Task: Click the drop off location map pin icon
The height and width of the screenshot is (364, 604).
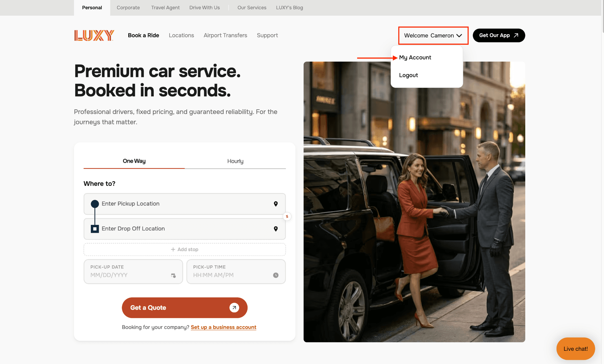Action: pyautogui.click(x=276, y=229)
